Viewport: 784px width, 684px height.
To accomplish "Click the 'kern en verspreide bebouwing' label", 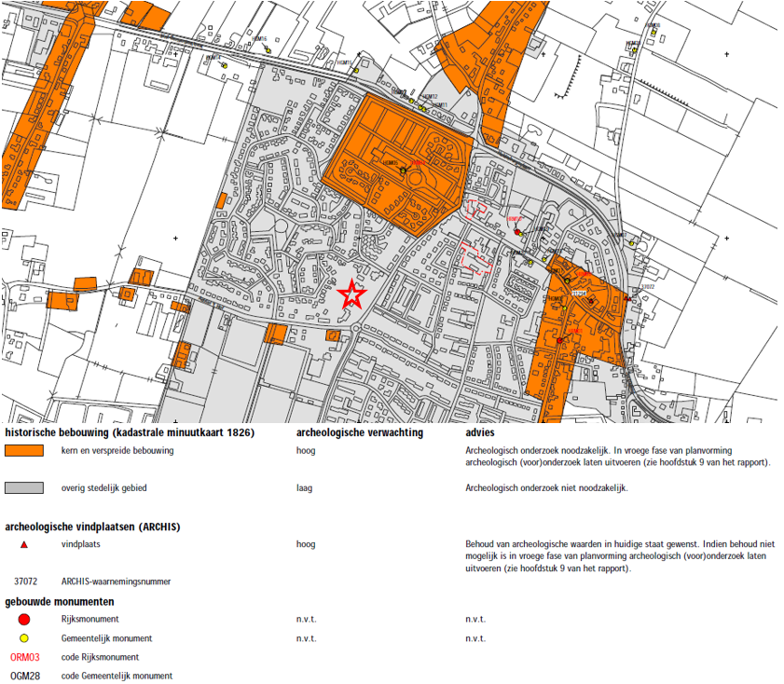I will (117, 451).
